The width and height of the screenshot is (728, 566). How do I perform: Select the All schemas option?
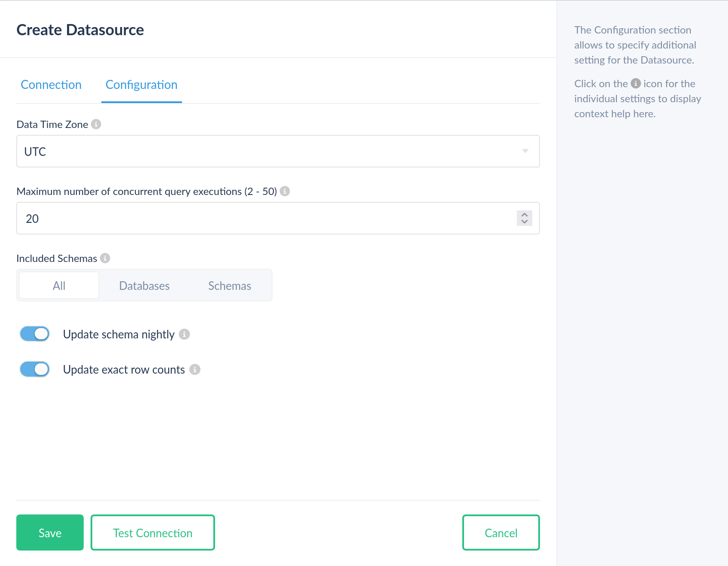click(59, 286)
